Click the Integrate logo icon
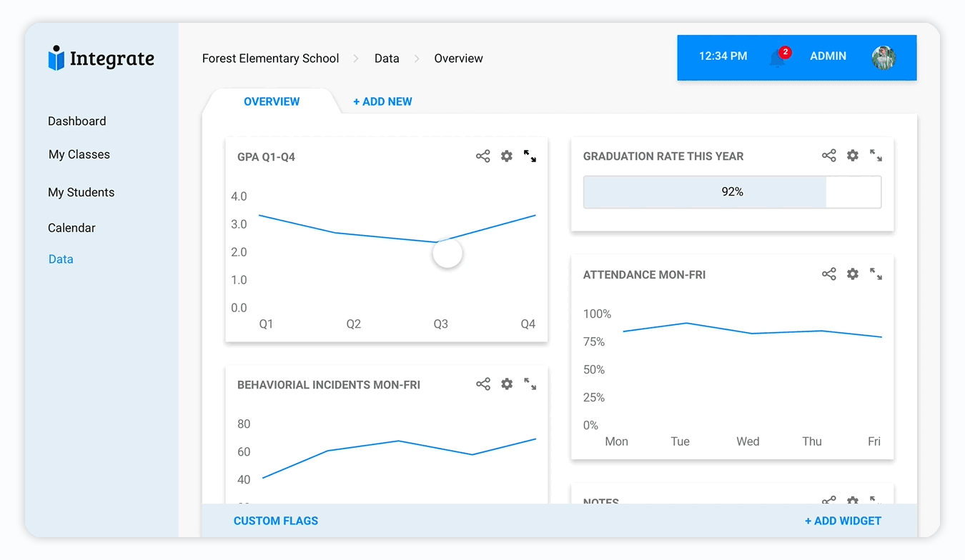This screenshot has width=965, height=560. [x=56, y=58]
